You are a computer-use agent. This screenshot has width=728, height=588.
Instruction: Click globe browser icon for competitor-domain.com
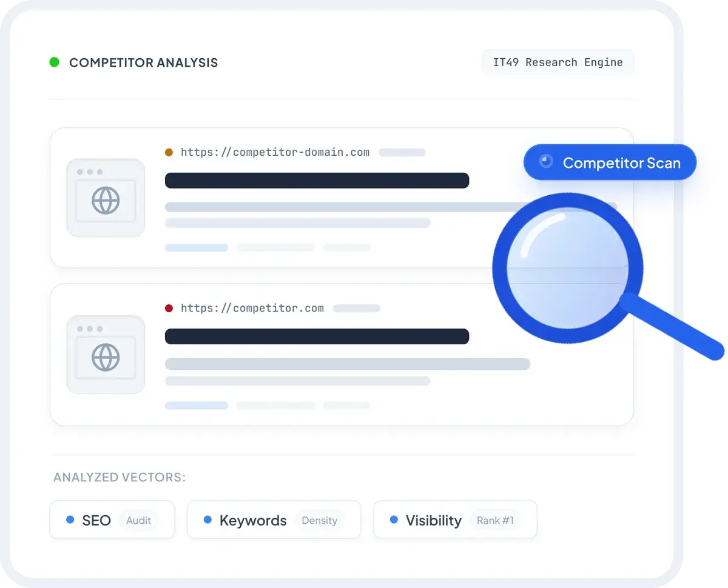click(106, 198)
